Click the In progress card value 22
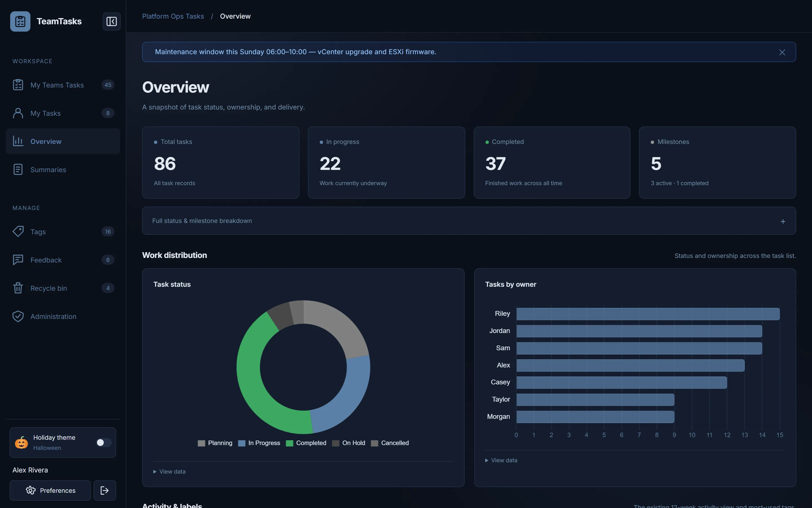The height and width of the screenshot is (508, 812). tap(330, 164)
